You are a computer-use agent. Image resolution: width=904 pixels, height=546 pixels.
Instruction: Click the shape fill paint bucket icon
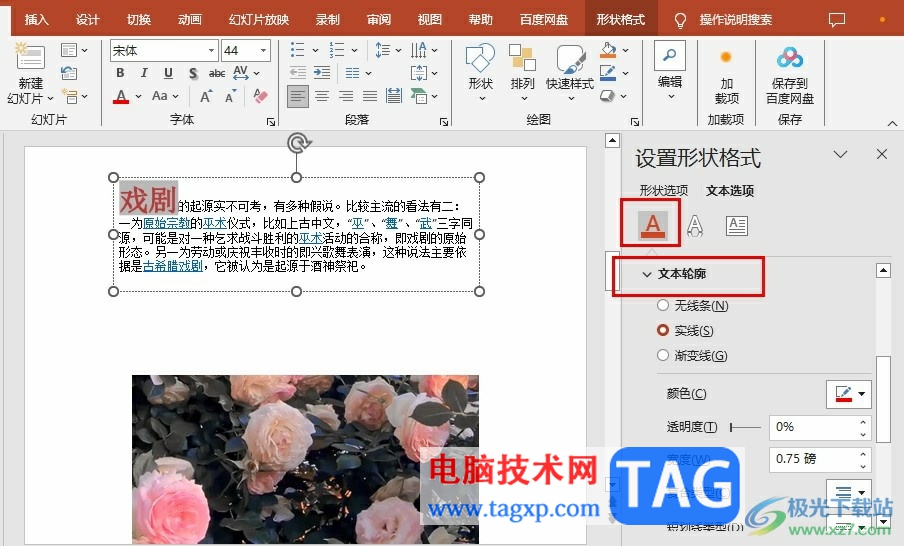[608, 50]
